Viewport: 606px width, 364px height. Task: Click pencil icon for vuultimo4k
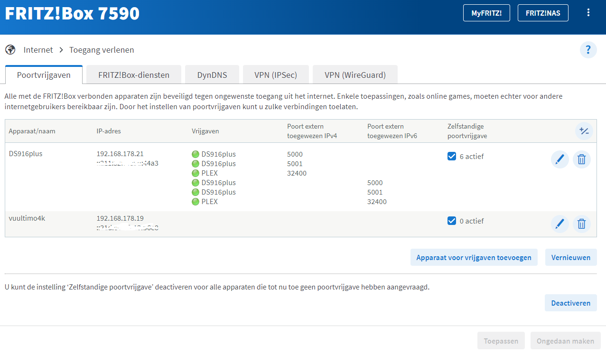[x=559, y=224]
